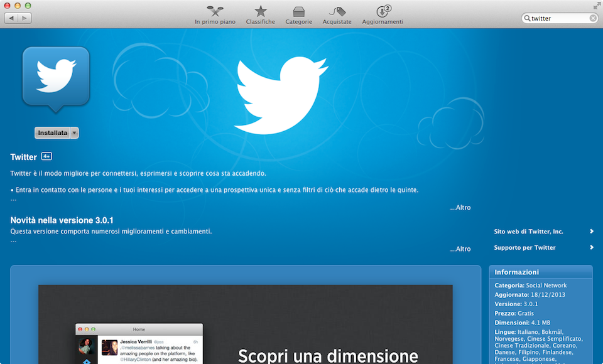Click the arrow next to Sito web di Twitter

point(592,231)
